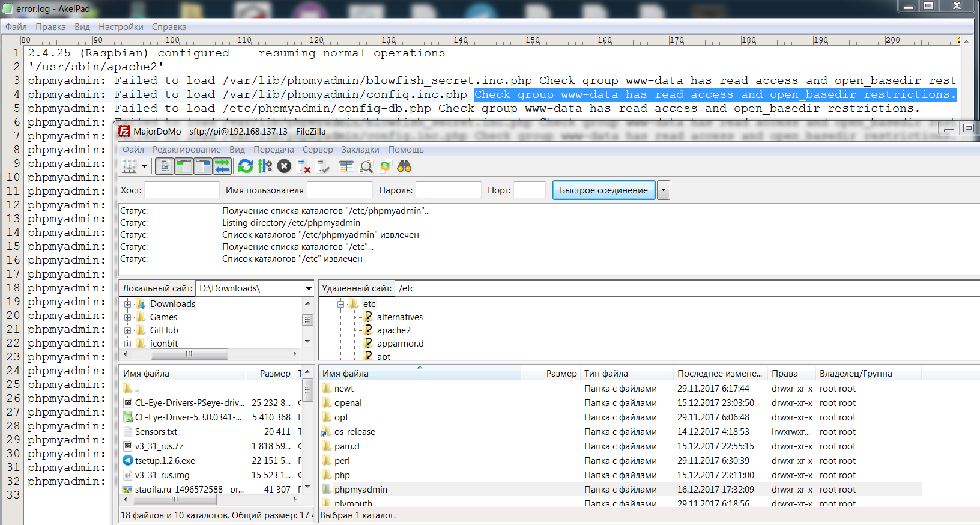Click the process queue arrows-and-gear icon

click(x=265, y=166)
